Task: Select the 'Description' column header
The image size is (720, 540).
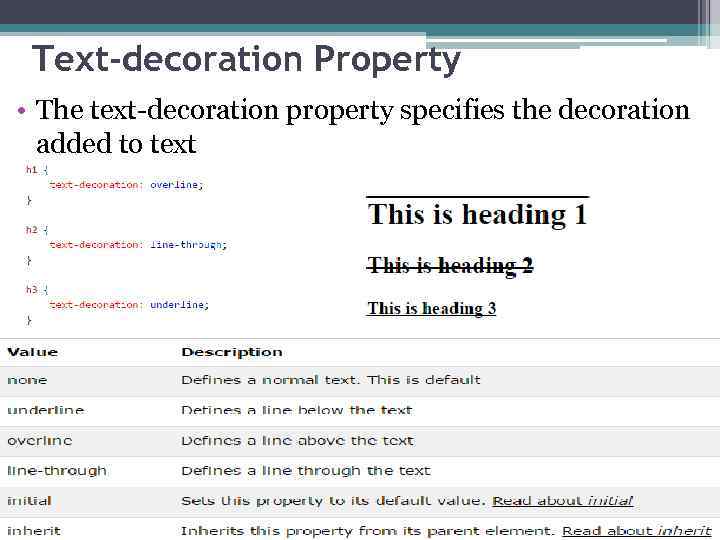Action: point(232,352)
